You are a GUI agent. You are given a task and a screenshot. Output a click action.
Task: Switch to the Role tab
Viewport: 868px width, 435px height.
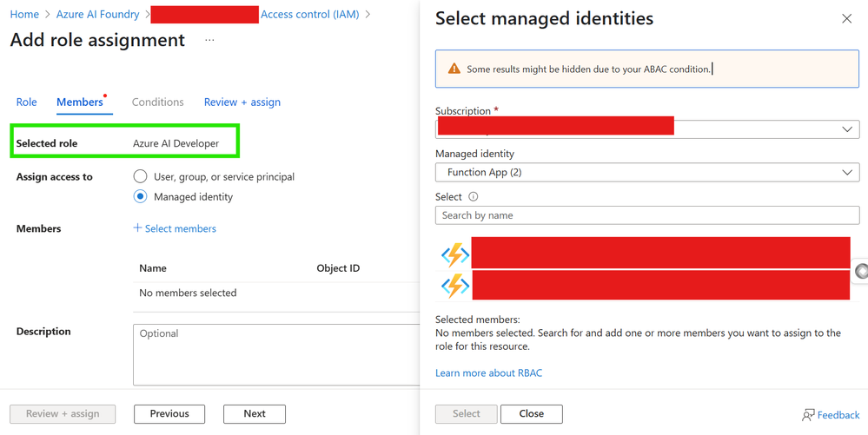coord(27,102)
